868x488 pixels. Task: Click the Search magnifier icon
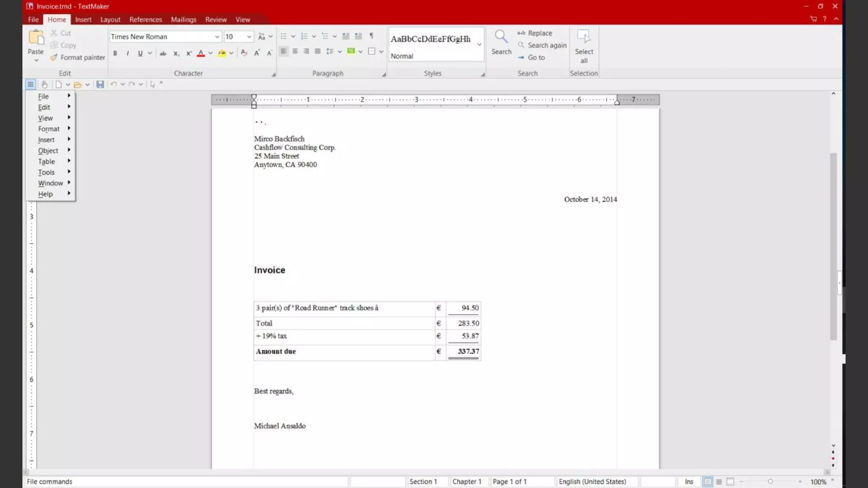click(501, 37)
